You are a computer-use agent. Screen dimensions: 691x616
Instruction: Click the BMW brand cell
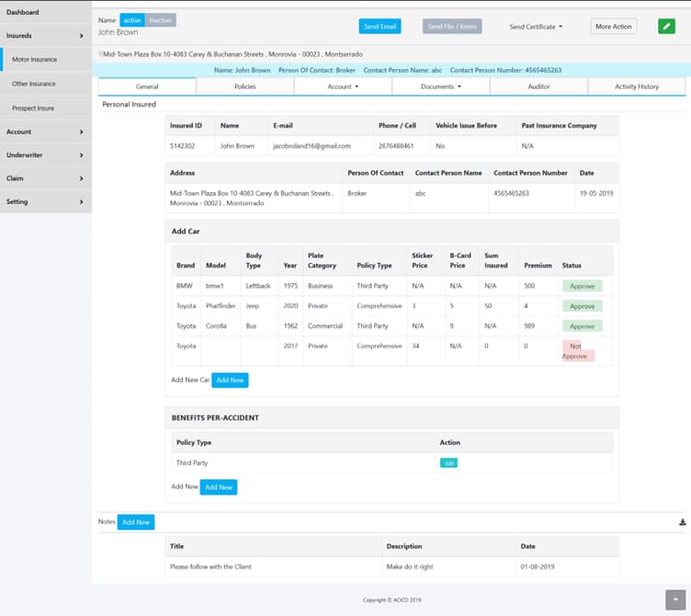(184, 286)
